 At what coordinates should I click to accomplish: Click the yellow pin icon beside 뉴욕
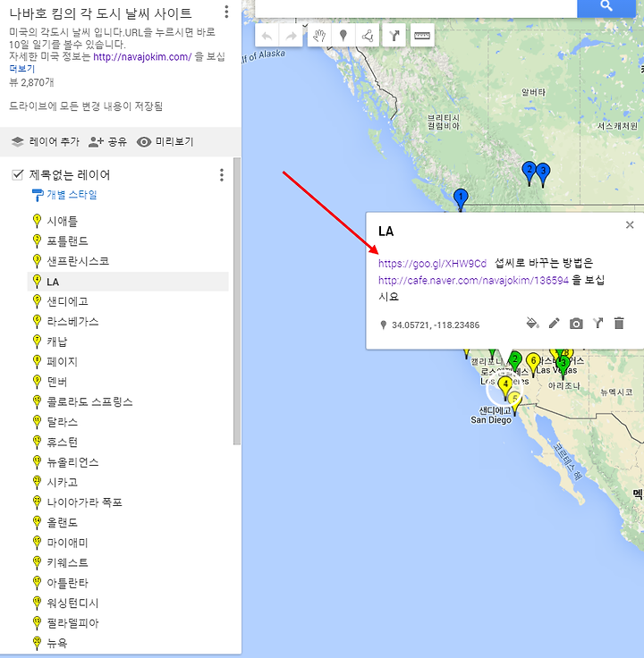click(x=37, y=643)
